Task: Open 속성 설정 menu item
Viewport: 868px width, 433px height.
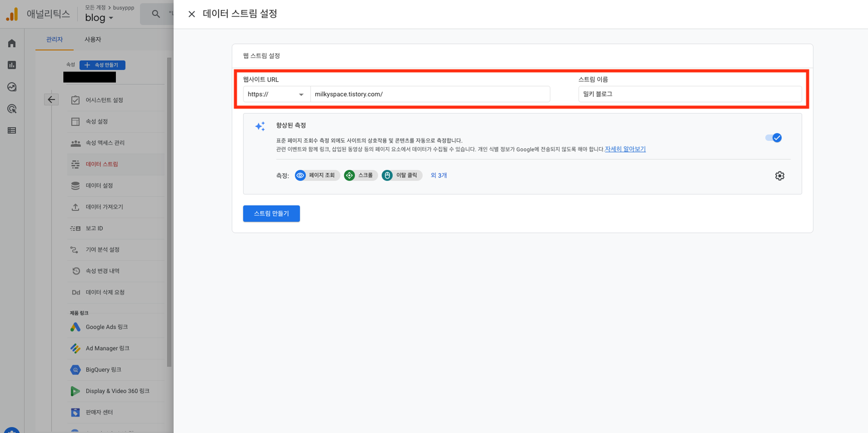Action: [x=116, y=122]
